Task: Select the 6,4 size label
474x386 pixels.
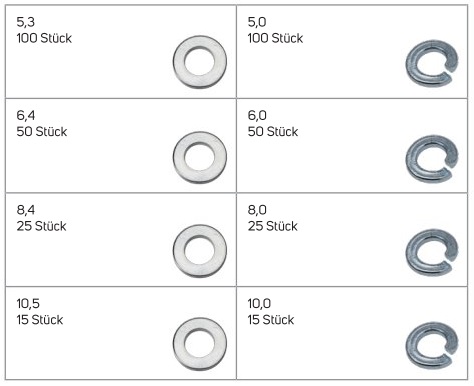Action: pos(26,116)
